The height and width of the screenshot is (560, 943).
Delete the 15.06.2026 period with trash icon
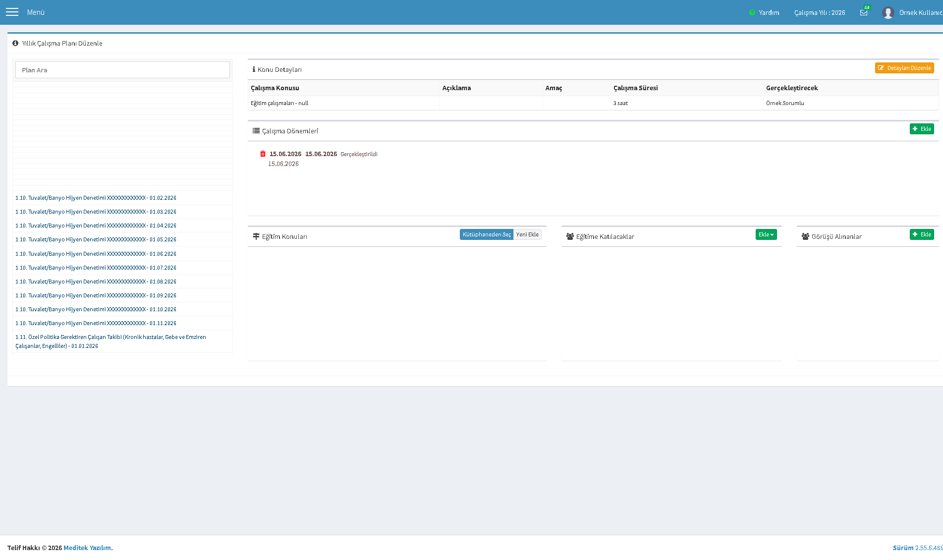point(263,154)
